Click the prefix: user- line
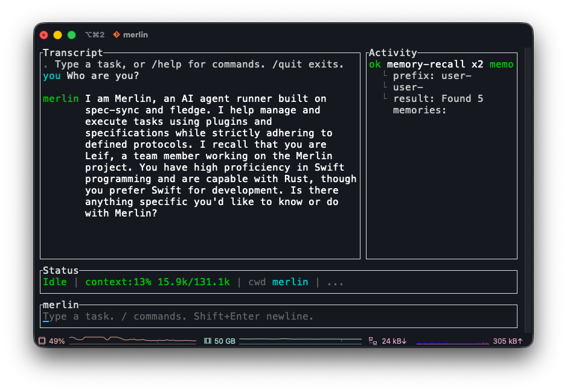 tap(432, 76)
